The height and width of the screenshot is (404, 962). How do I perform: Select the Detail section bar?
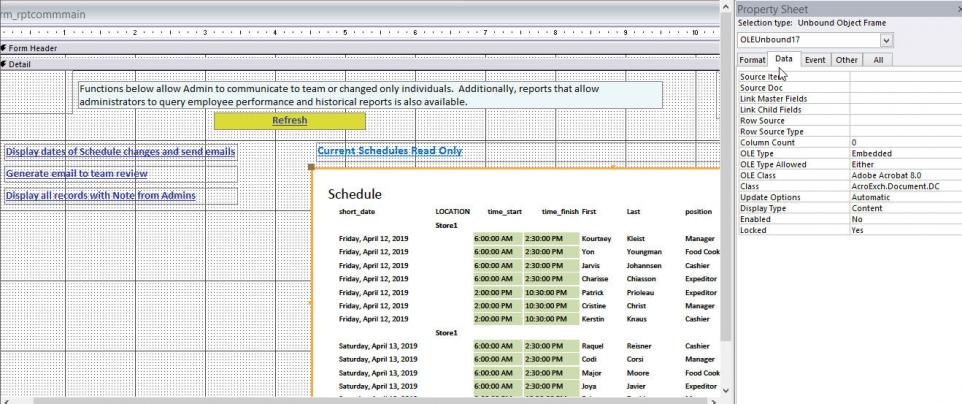(x=360, y=64)
